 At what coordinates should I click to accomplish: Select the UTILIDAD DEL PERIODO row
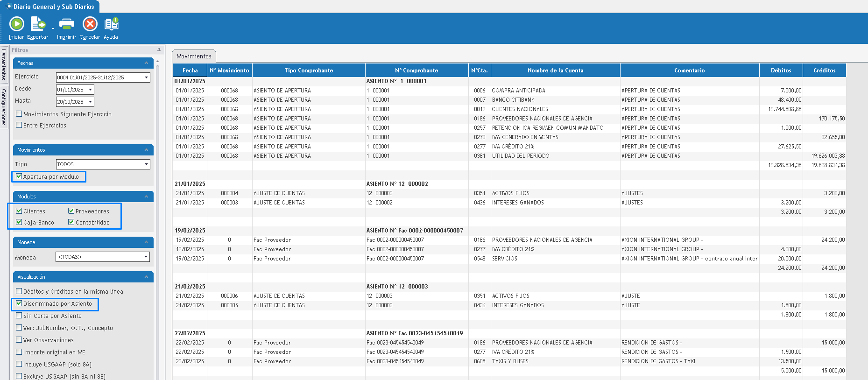(x=509, y=156)
